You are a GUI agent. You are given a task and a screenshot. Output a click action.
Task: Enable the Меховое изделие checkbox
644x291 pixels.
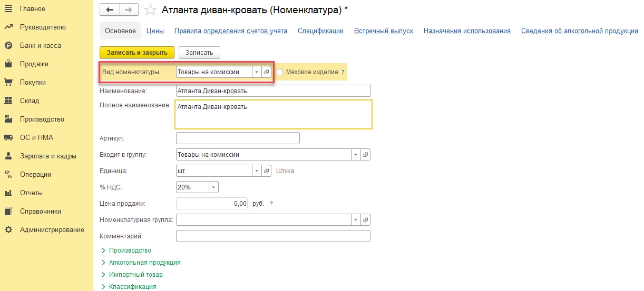tap(280, 72)
